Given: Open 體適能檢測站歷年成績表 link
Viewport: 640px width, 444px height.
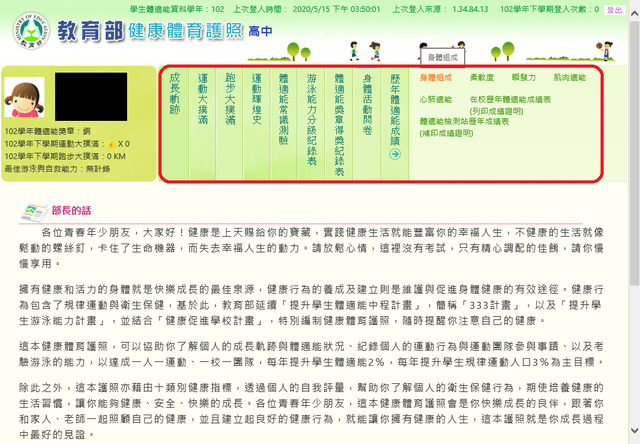Looking at the screenshot, I should [464, 122].
